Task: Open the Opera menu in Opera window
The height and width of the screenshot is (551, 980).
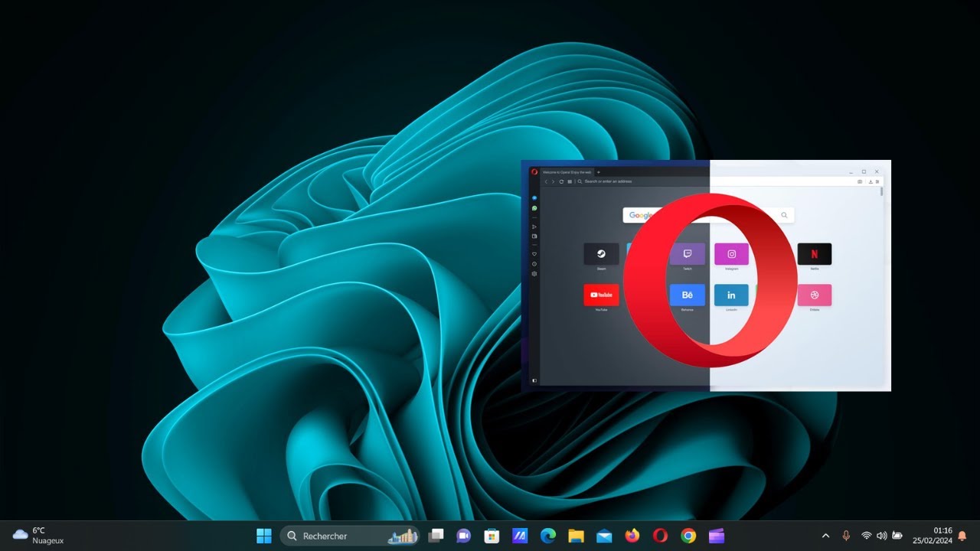Action: coord(534,172)
